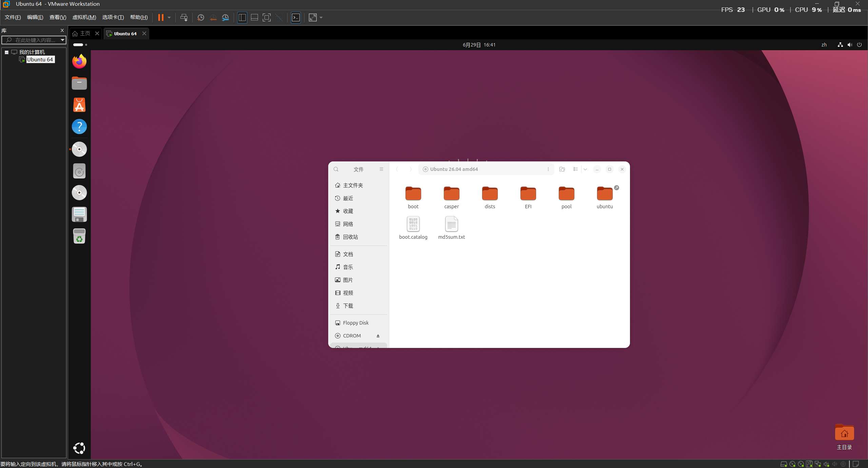Open the path bar three-dot menu

click(548, 169)
